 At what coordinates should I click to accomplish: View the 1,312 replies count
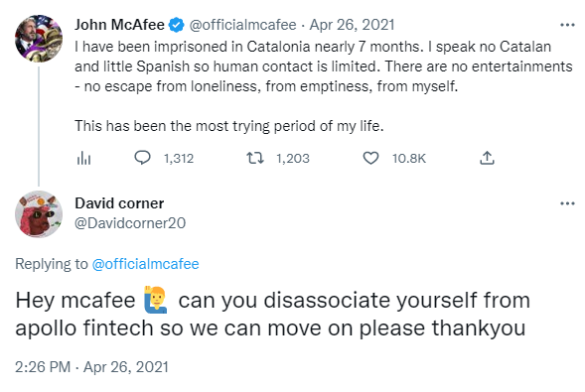179,159
